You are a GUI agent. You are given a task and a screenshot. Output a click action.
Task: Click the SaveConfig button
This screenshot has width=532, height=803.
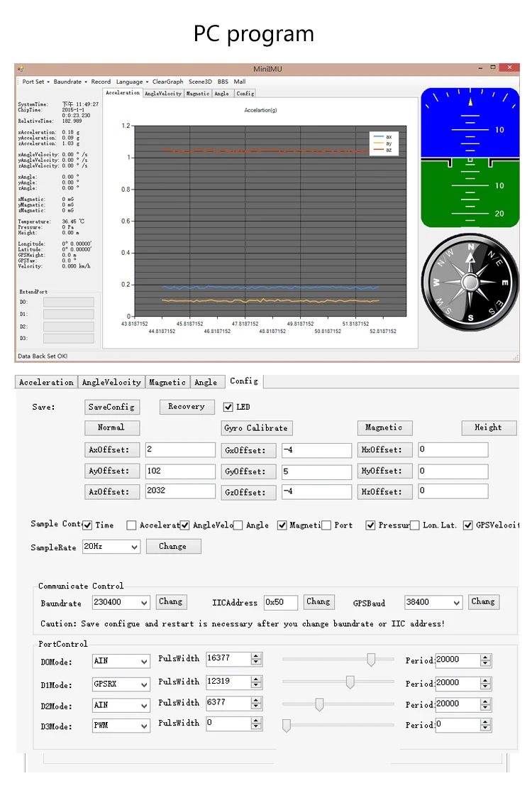[111, 407]
